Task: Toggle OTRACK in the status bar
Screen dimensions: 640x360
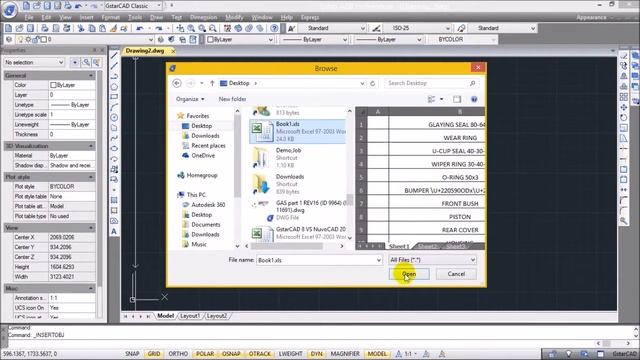Action: click(x=260, y=354)
